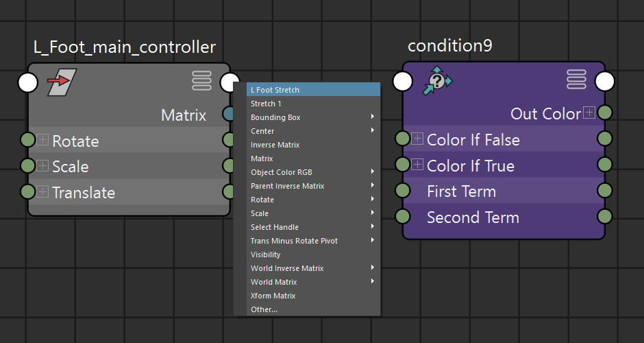This screenshot has height=343, width=644.
Task: Click the white input port of L_Foot_main_controller
Action: (28, 83)
